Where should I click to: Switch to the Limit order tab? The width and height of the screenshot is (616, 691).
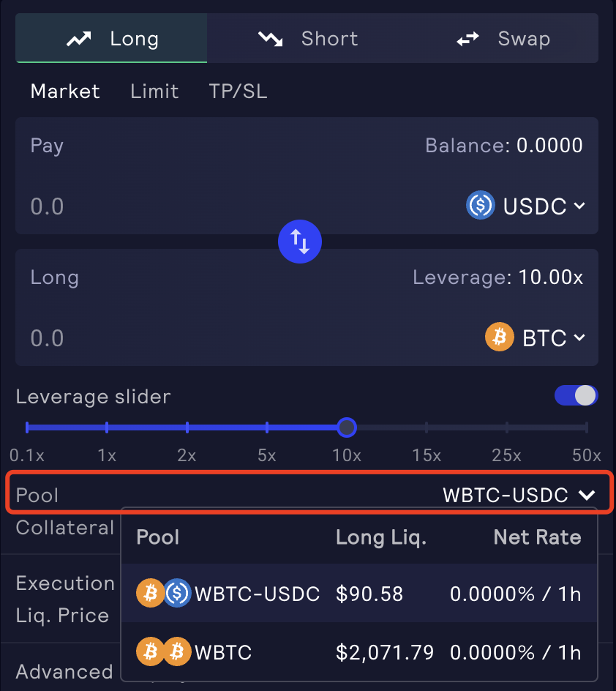pyautogui.click(x=154, y=91)
